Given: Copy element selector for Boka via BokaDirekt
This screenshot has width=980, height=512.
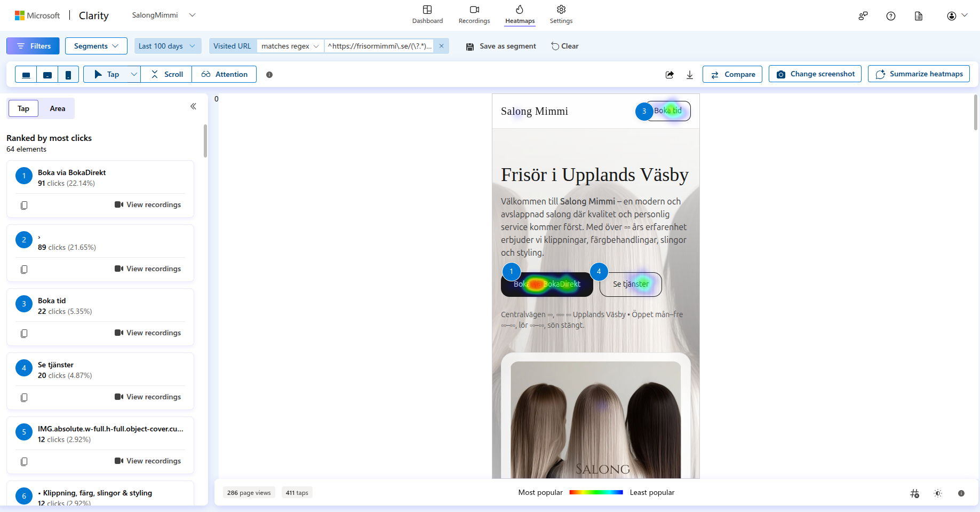Looking at the screenshot, I should [24, 205].
